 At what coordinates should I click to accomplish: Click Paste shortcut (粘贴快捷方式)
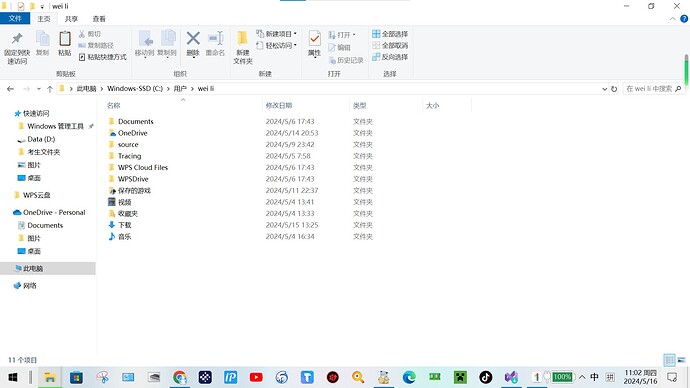[103, 57]
